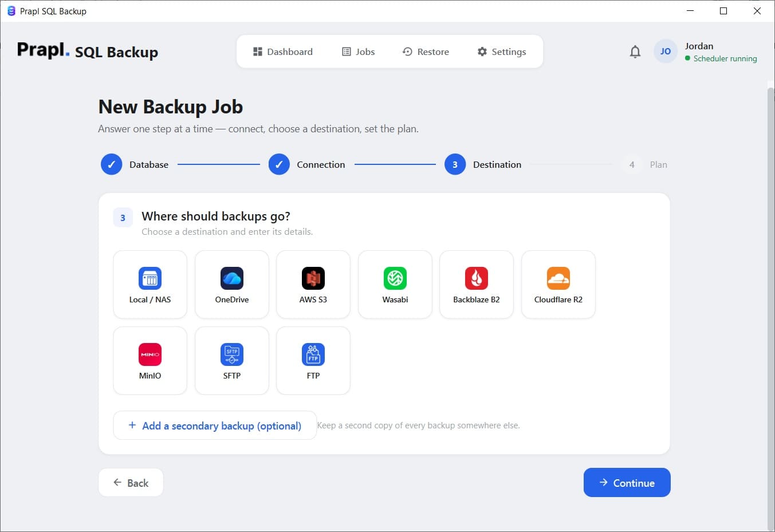
Task: Click the vertical scrollbar on the right
Action: (770, 309)
